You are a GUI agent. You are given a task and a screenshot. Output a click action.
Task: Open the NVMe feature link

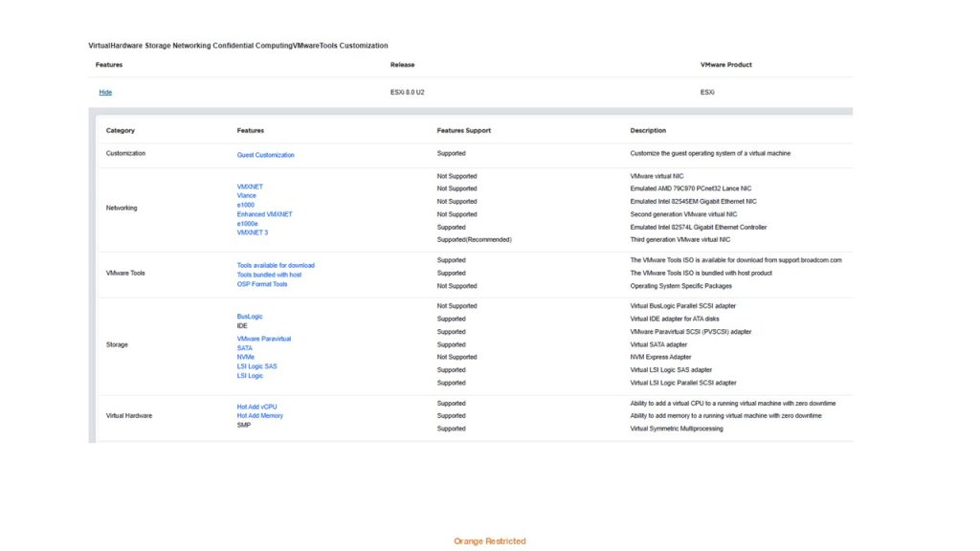click(x=246, y=358)
